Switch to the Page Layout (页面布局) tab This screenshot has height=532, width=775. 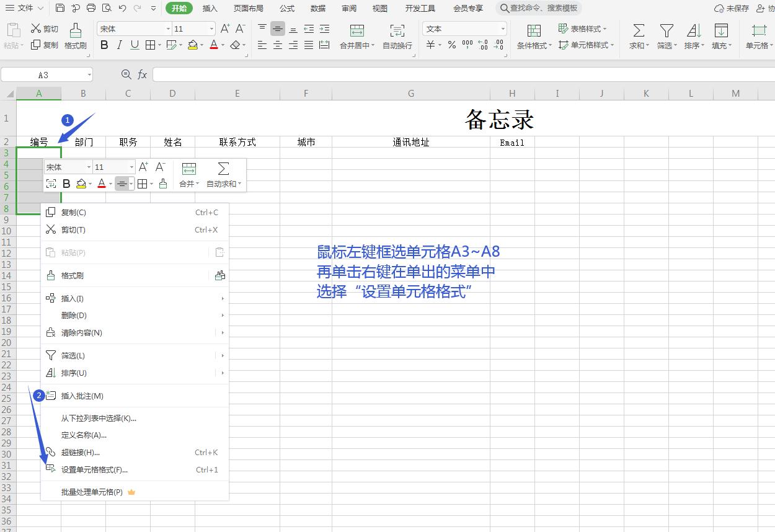pos(249,8)
